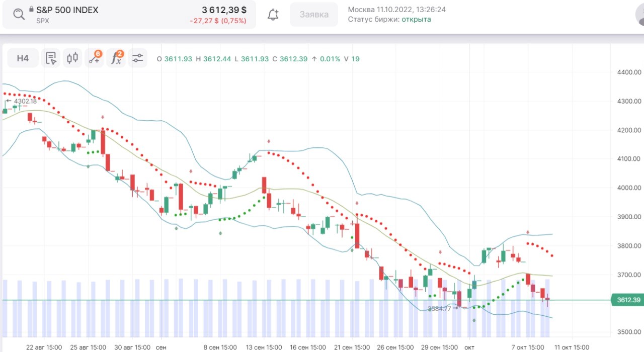Click the instrument search magnifier icon
This screenshot has height=352, width=644.
click(x=19, y=14)
